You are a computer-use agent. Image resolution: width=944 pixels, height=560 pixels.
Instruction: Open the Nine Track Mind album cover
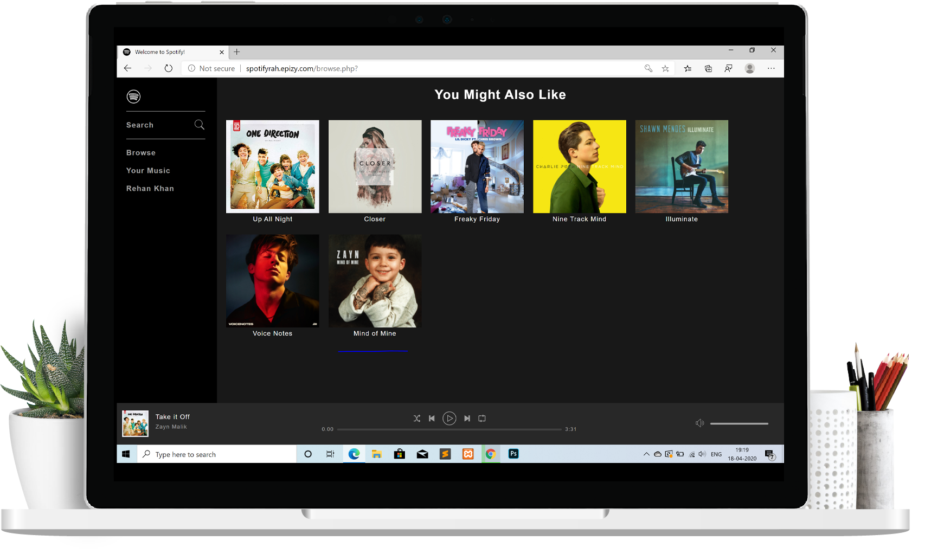(579, 167)
